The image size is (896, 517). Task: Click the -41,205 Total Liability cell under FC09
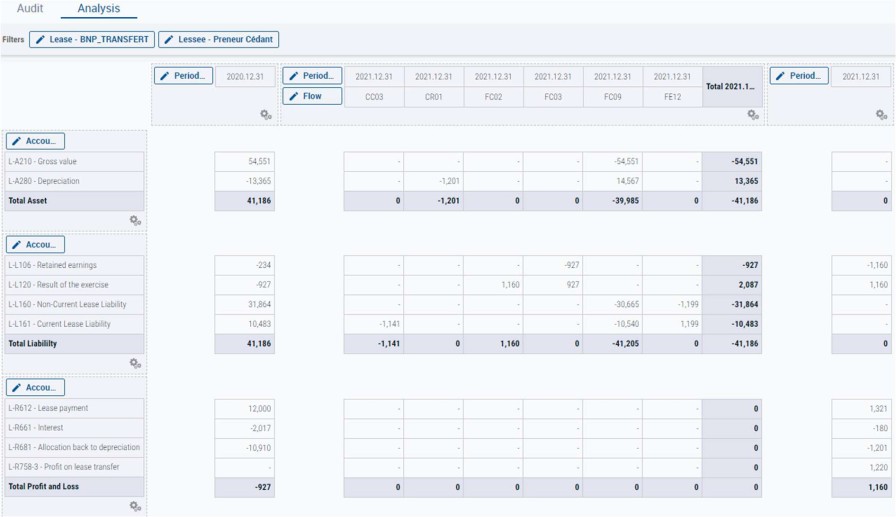pyautogui.click(x=613, y=344)
